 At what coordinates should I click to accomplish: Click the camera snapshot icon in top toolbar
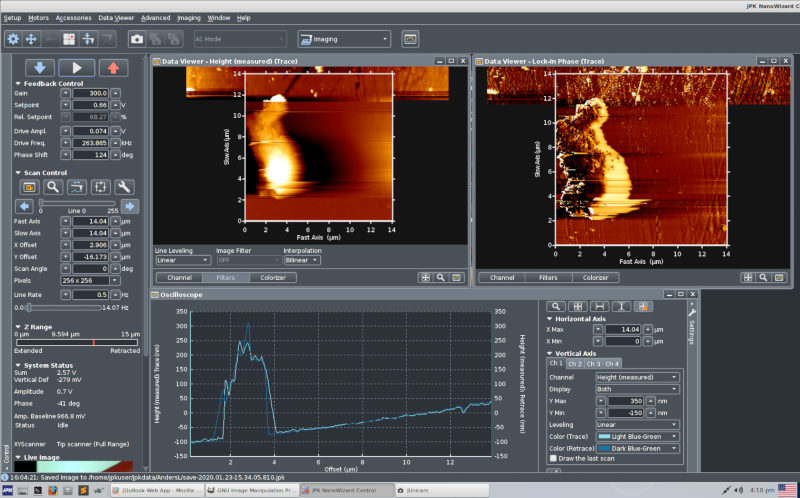tap(137, 39)
